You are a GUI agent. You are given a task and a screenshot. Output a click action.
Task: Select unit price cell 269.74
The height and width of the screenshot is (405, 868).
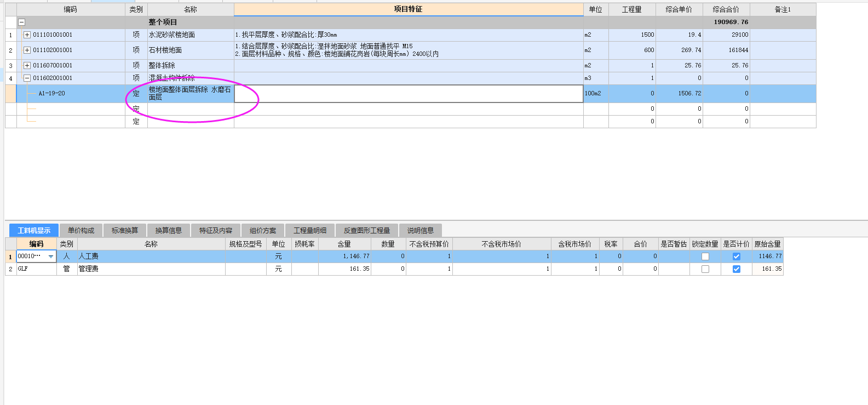679,50
